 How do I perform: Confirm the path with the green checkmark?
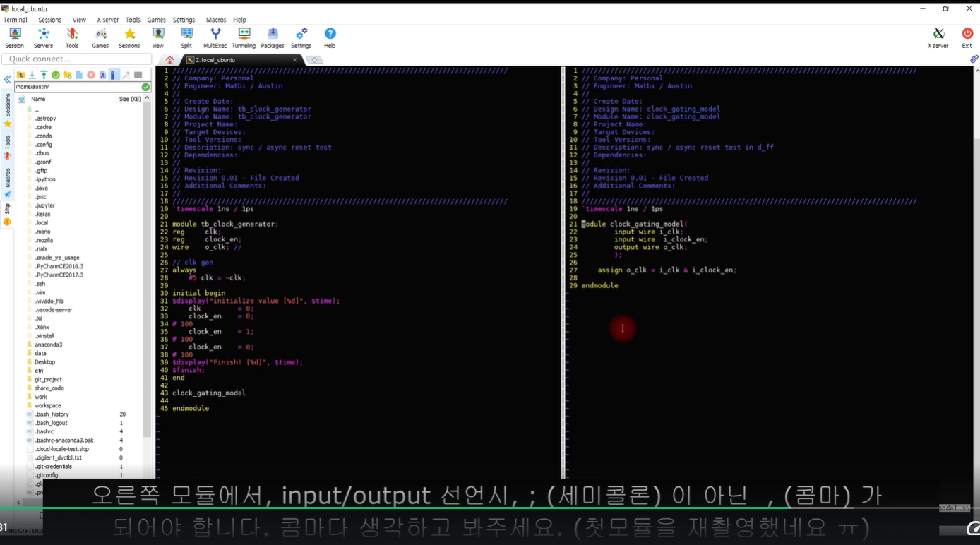point(145,87)
